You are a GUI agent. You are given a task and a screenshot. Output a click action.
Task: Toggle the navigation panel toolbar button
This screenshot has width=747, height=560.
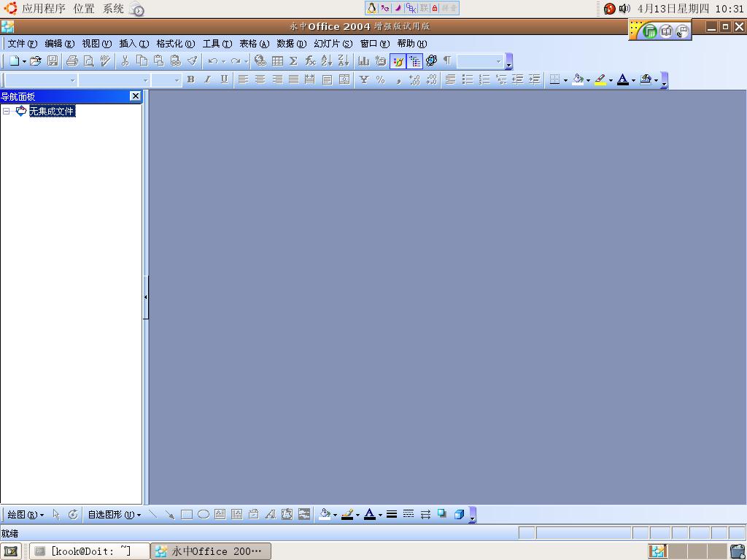tap(415, 61)
